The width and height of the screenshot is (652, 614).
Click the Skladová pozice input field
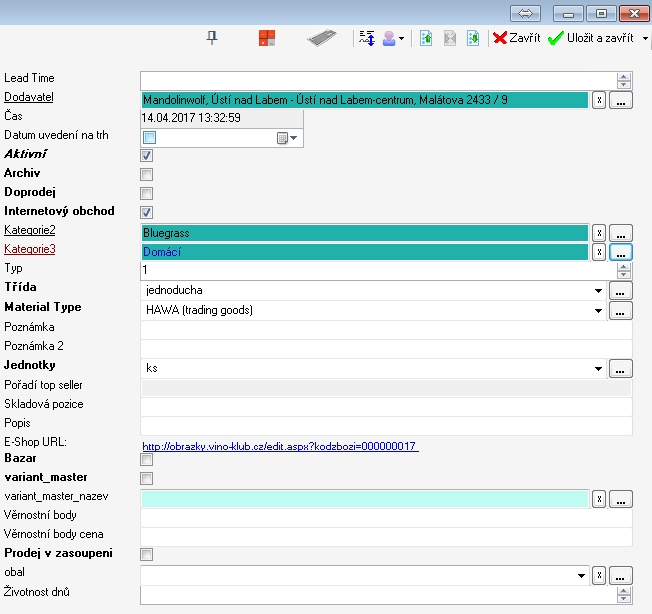(386, 407)
